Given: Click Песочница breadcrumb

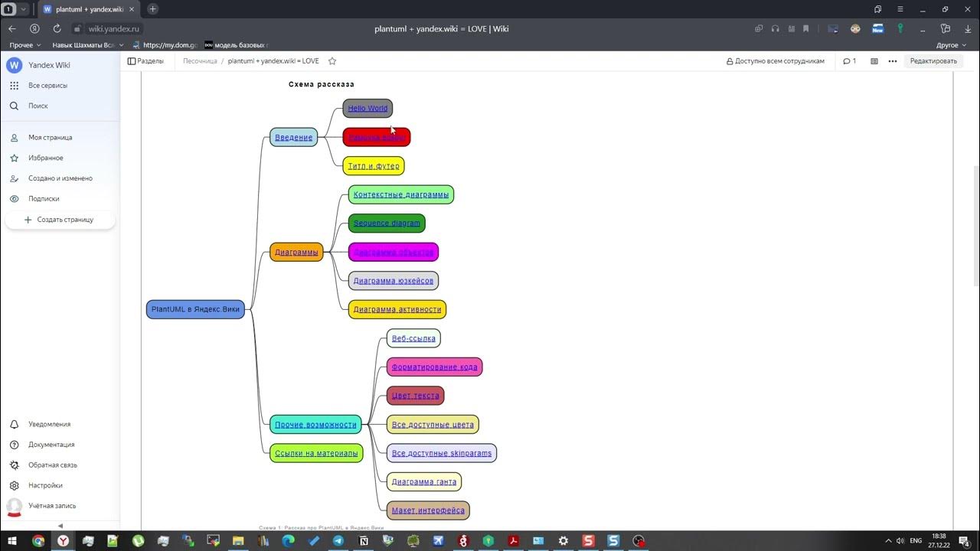Looking at the screenshot, I should [x=200, y=61].
